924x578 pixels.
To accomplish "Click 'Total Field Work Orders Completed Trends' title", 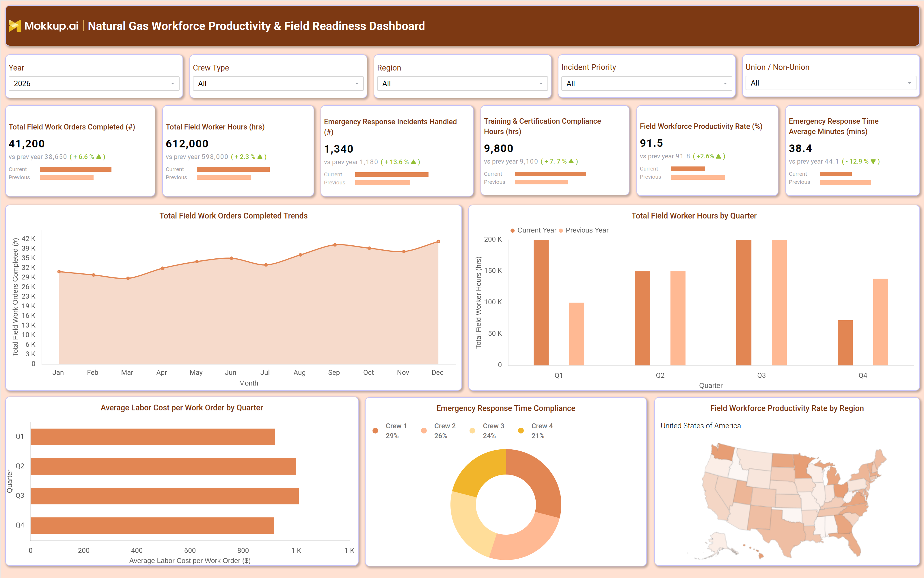I will coord(233,216).
